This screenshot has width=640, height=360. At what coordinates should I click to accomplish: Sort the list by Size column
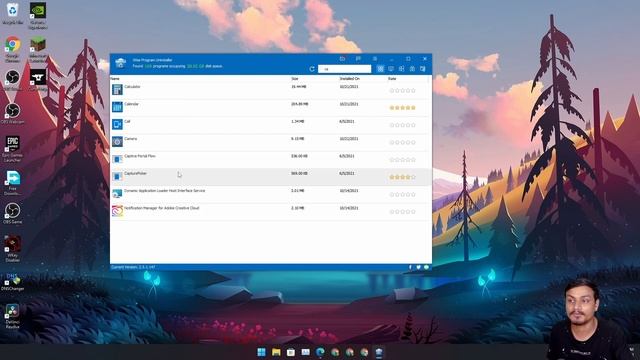[295, 78]
